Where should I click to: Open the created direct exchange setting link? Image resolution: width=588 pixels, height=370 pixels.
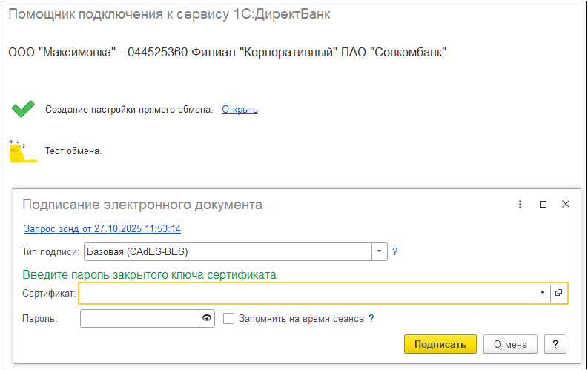[240, 110]
